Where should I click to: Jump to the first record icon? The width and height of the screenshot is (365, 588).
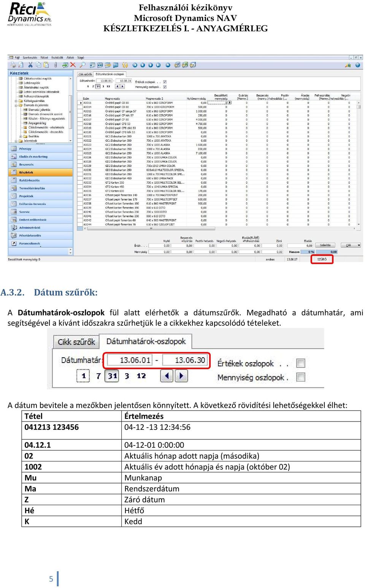pyautogui.click(x=135, y=65)
